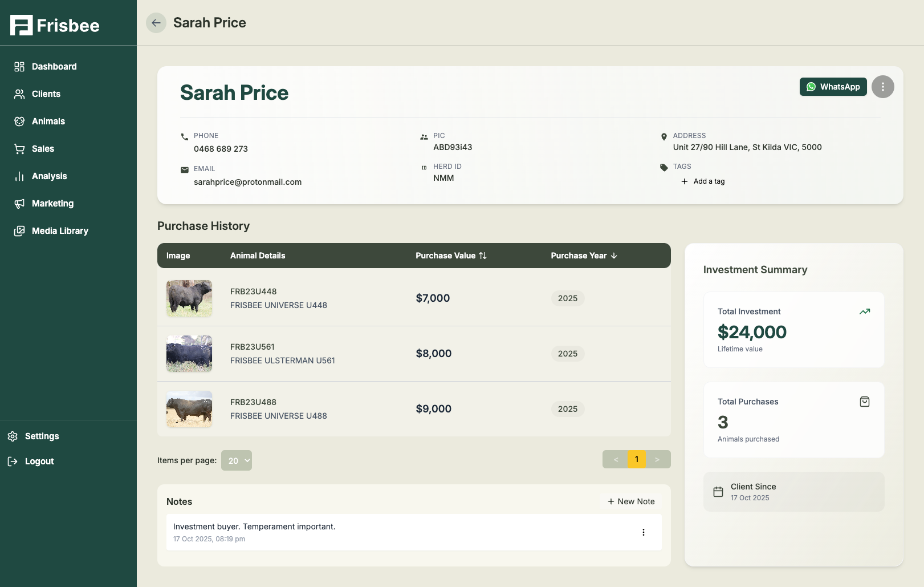Viewport: 924px width, 587px height.
Task: Sort table by Purchase Value
Action: click(x=451, y=256)
